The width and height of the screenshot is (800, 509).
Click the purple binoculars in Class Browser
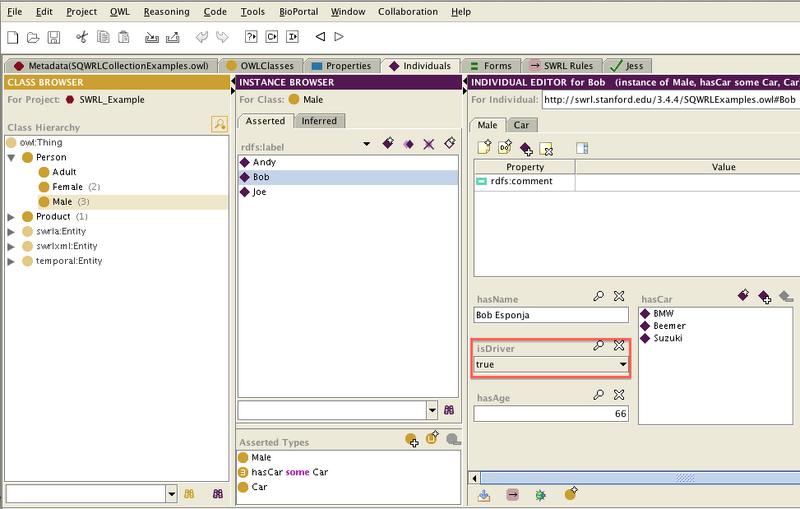[218, 494]
